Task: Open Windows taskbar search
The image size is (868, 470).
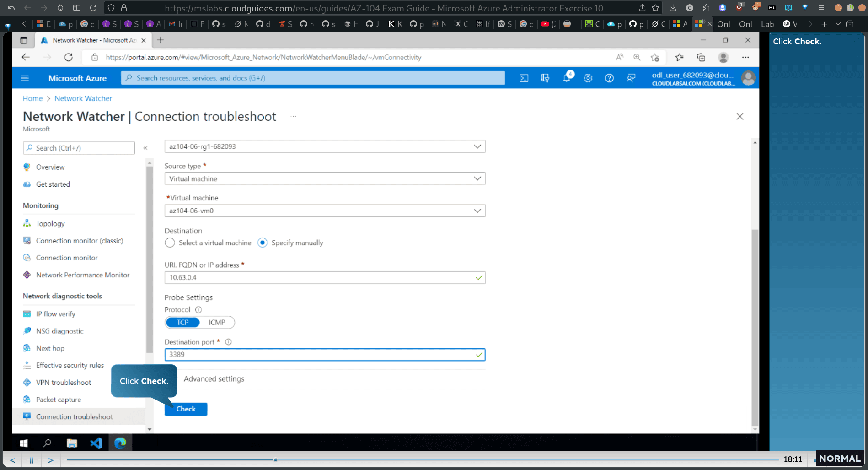Action: click(x=47, y=443)
